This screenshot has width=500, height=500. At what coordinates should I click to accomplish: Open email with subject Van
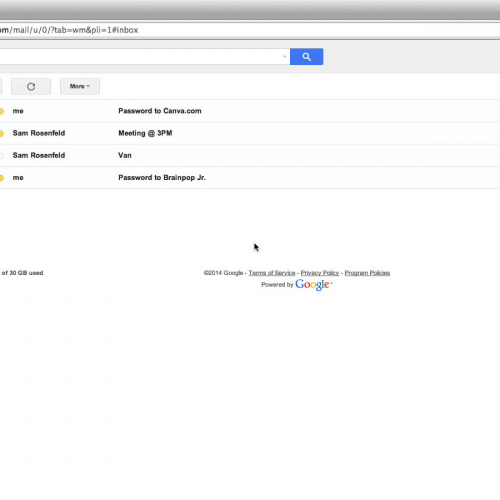click(125, 155)
